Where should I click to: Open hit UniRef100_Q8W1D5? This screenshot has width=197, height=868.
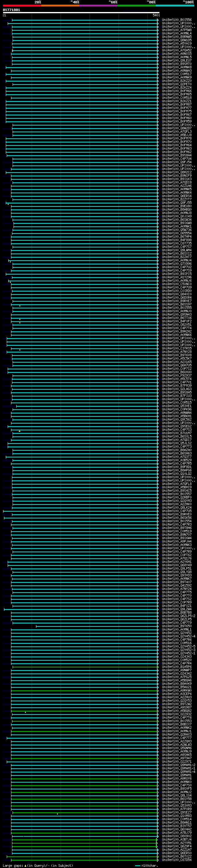(176, 40)
